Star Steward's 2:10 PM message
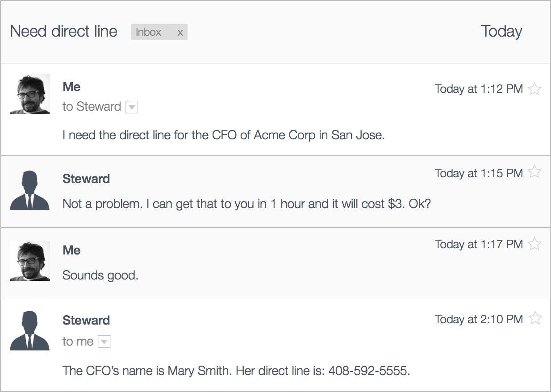 pos(535,318)
